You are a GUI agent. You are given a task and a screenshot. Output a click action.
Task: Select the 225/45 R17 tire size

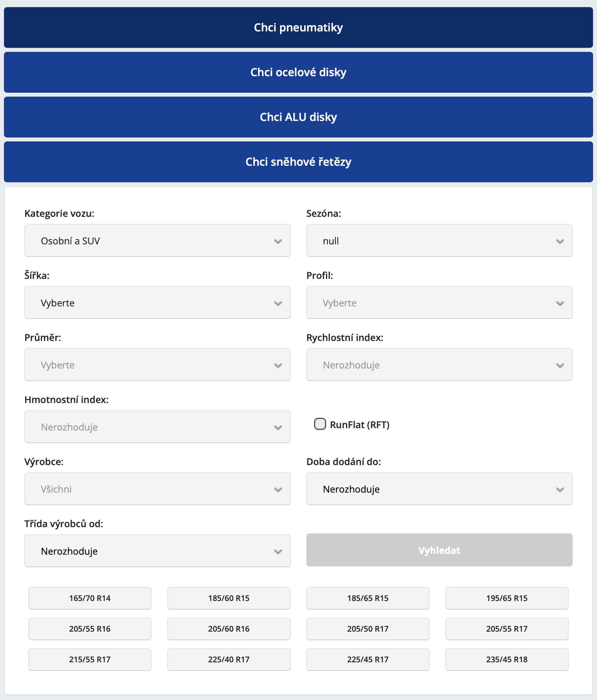click(368, 660)
